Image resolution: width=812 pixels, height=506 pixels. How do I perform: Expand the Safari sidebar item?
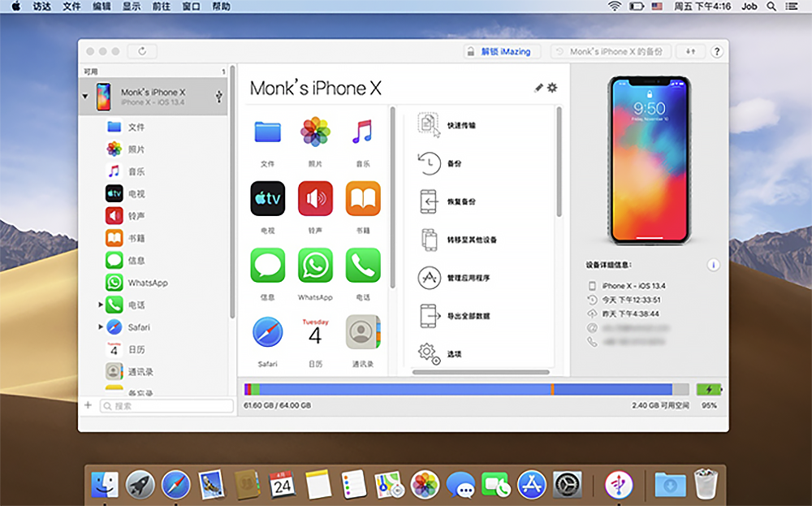pyautogui.click(x=101, y=327)
